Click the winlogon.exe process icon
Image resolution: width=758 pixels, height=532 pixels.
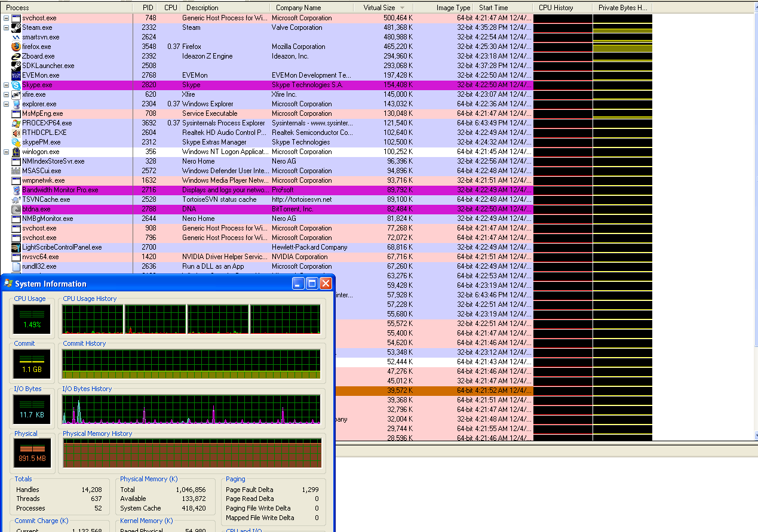16,152
